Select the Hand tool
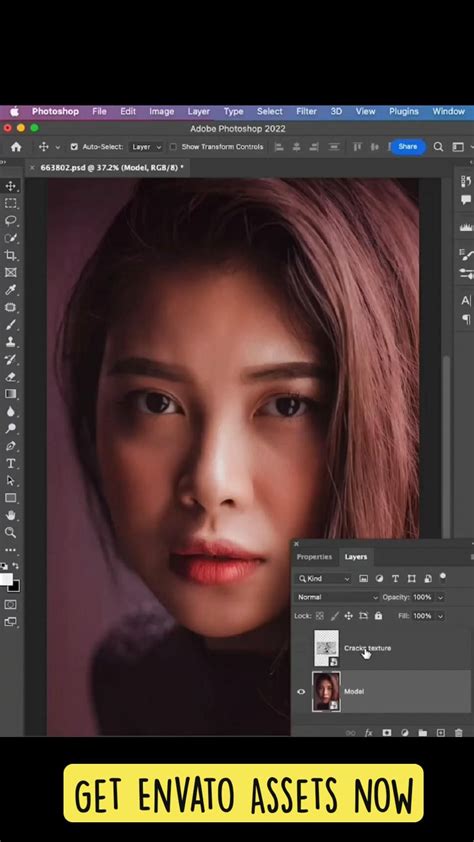This screenshot has height=842, width=474. [10, 516]
